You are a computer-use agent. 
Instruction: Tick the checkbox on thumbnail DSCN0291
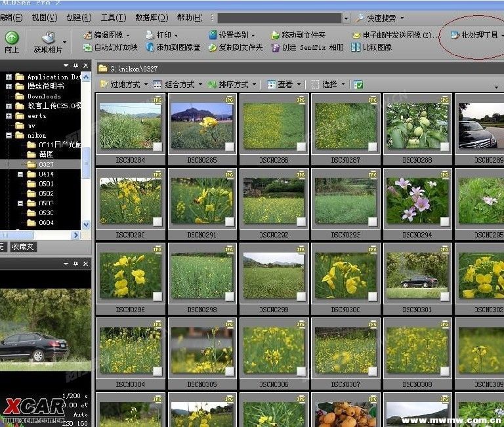230,222
